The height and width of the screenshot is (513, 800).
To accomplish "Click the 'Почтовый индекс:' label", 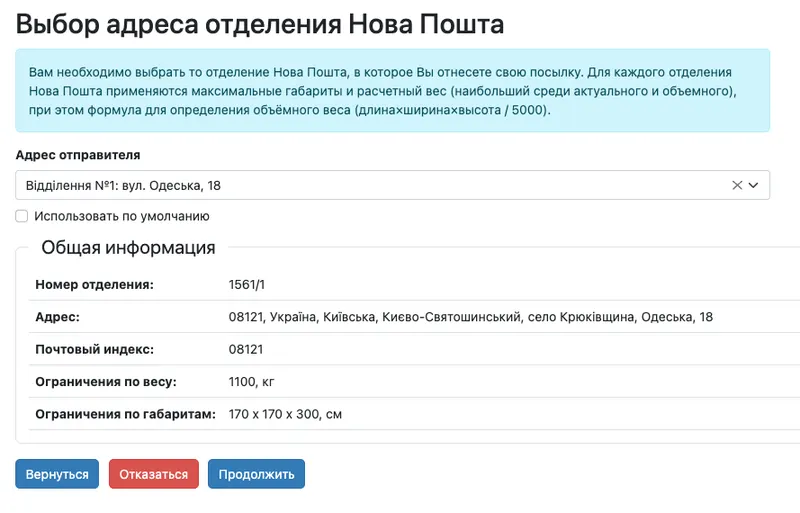I will pyautogui.click(x=94, y=349).
